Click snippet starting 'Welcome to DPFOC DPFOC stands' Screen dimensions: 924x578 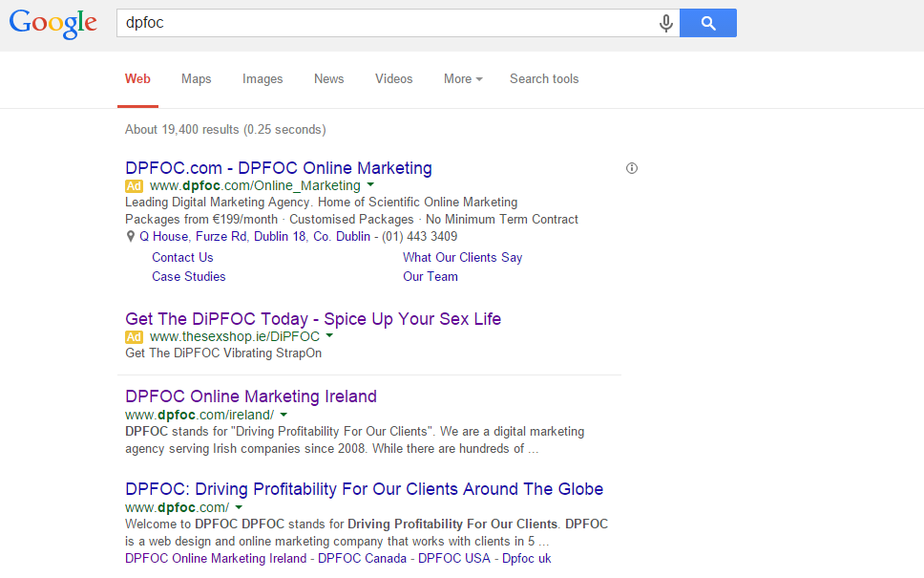367,532
